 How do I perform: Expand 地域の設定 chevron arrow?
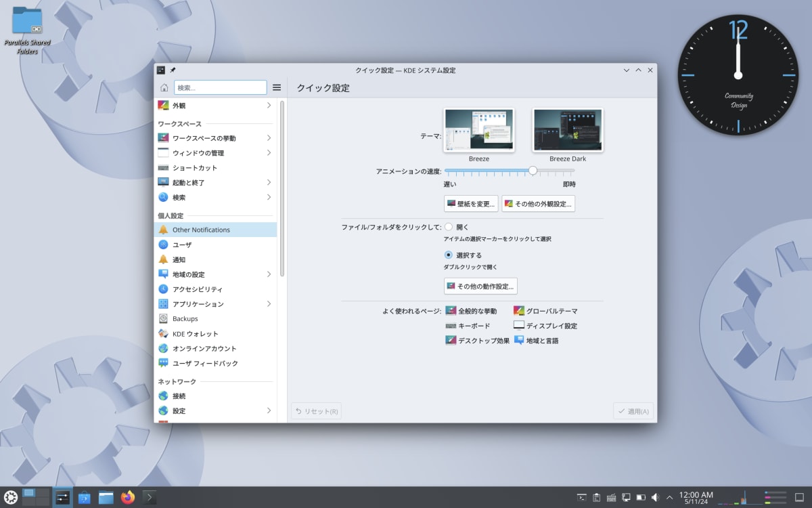click(x=269, y=274)
